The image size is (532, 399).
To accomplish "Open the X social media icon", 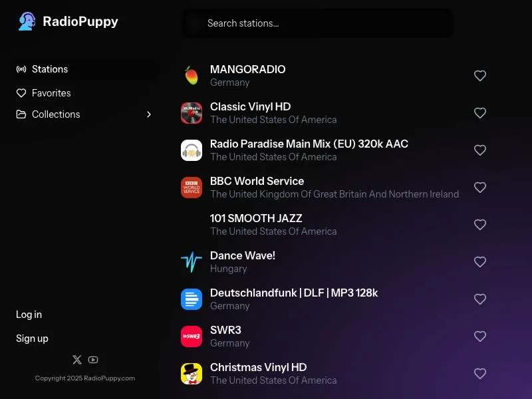I will (77, 360).
